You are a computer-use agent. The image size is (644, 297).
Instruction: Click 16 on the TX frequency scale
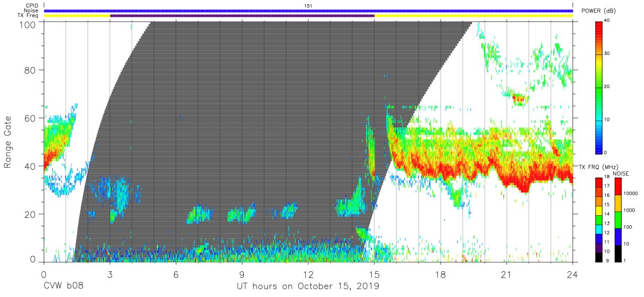pos(607,195)
